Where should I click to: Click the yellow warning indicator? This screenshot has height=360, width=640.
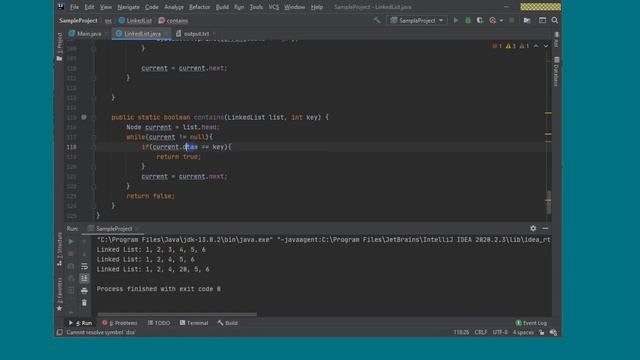[511, 46]
